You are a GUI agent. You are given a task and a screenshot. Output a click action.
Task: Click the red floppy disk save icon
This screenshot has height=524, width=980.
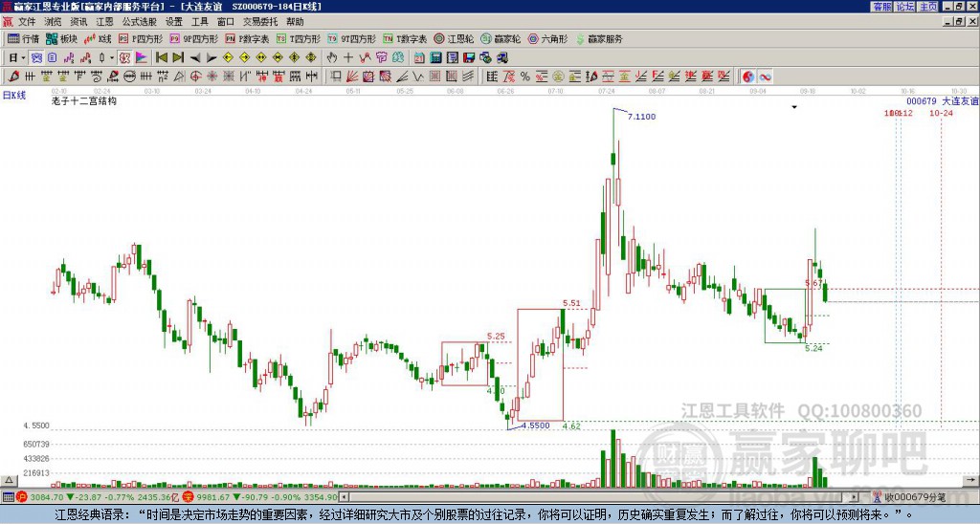pos(469,58)
